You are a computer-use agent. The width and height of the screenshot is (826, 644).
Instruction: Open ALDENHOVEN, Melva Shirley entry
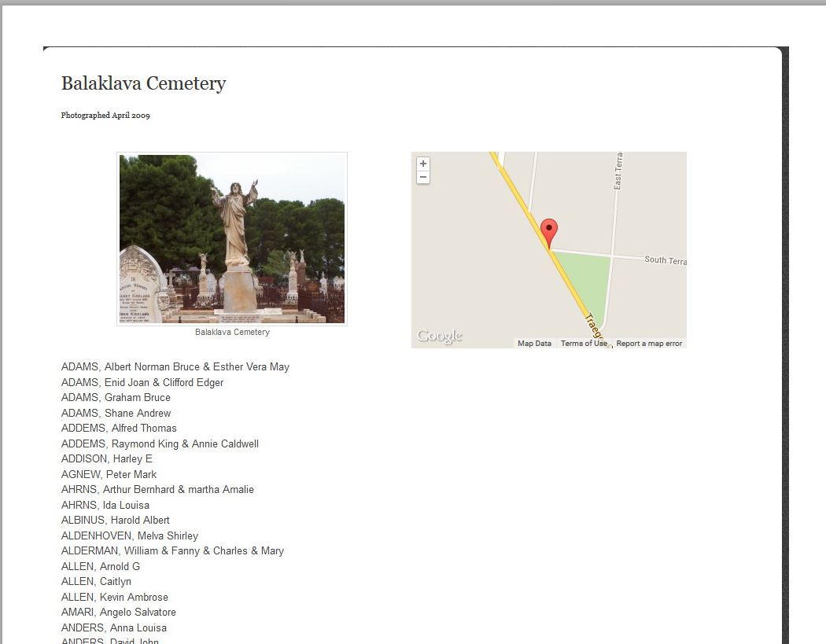[x=130, y=535]
